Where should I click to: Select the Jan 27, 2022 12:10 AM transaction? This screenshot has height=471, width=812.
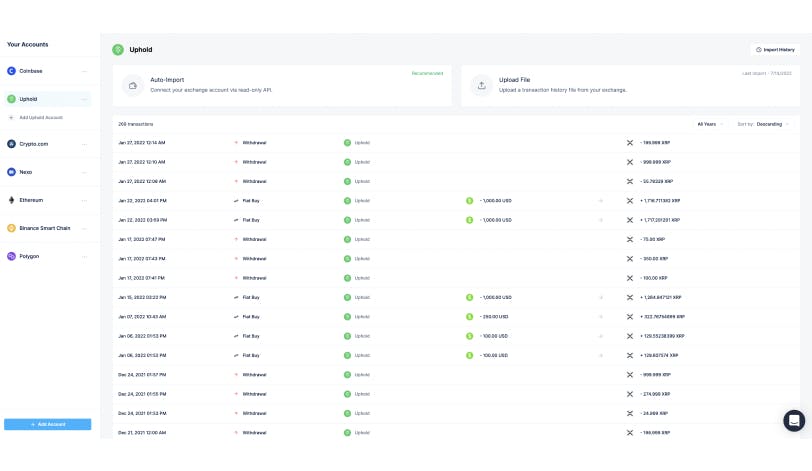tap(456, 162)
